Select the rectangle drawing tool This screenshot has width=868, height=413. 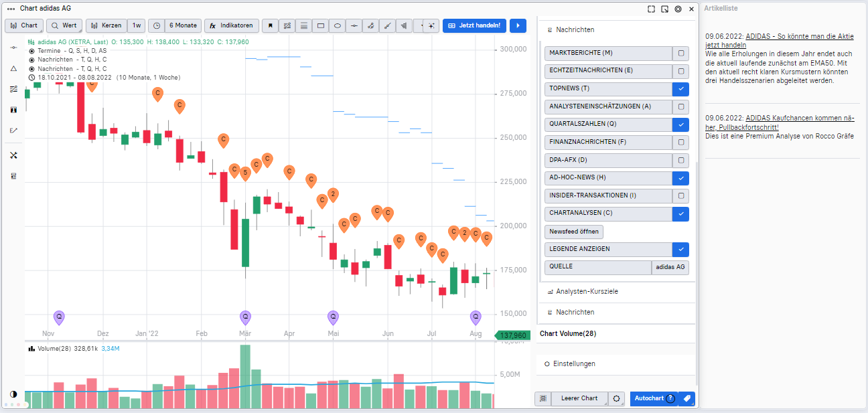pos(321,25)
